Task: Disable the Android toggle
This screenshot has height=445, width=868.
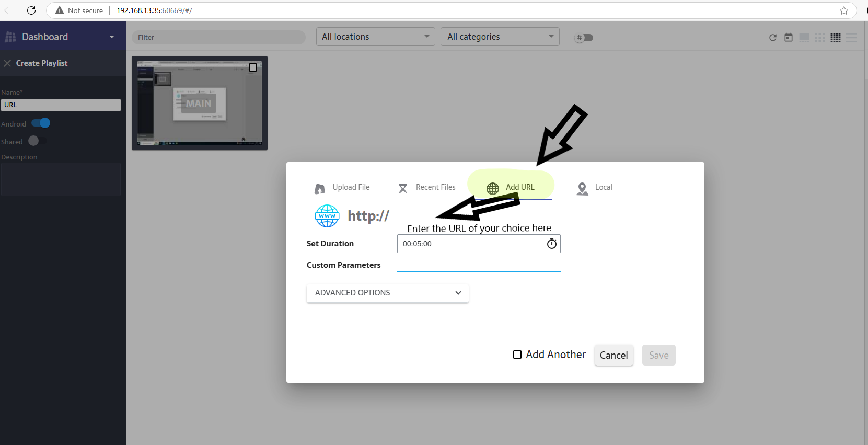Action: coord(41,123)
